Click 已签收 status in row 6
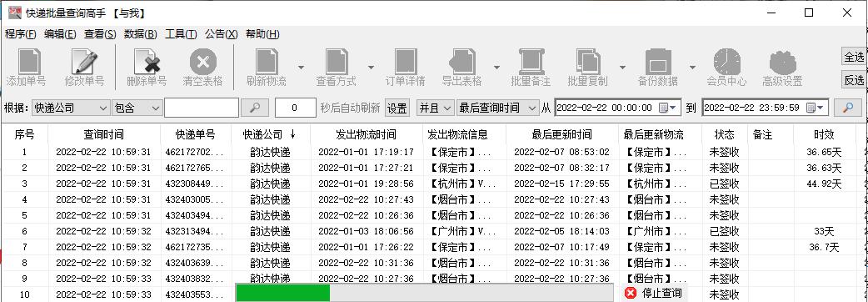Screen dimensions: 868x302 [724, 231]
